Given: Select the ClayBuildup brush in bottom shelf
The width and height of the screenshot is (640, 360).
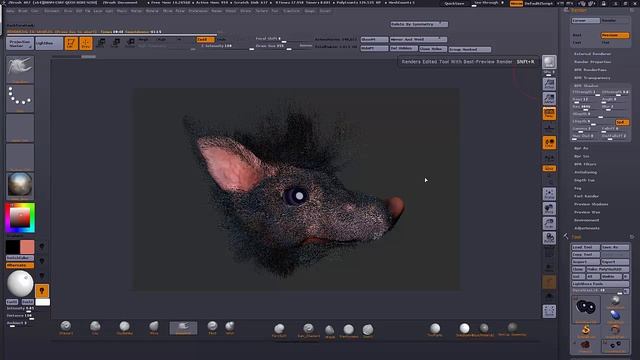Looking at the screenshot, I should [124, 327].
